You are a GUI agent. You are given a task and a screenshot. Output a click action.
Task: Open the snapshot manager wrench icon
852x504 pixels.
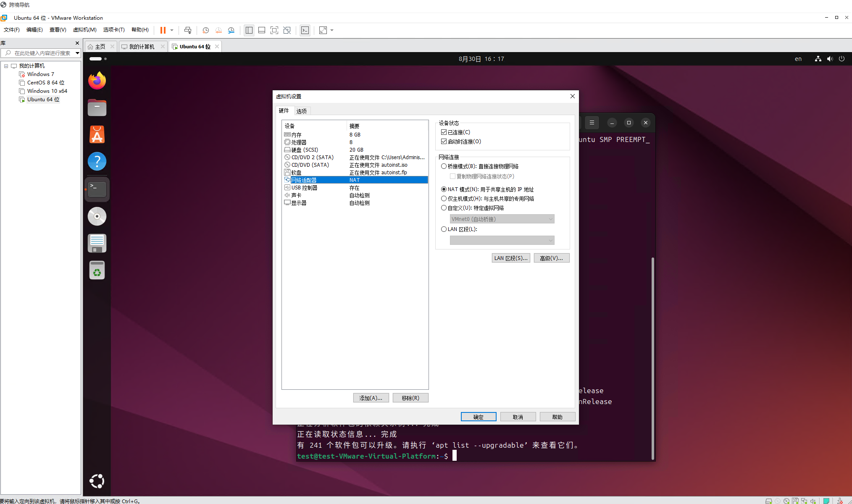tap(231, 30)
